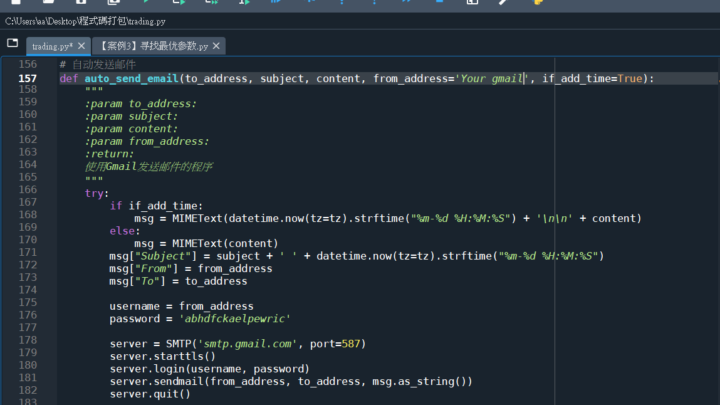Click line number 169 in the gutter

[27, 230]
